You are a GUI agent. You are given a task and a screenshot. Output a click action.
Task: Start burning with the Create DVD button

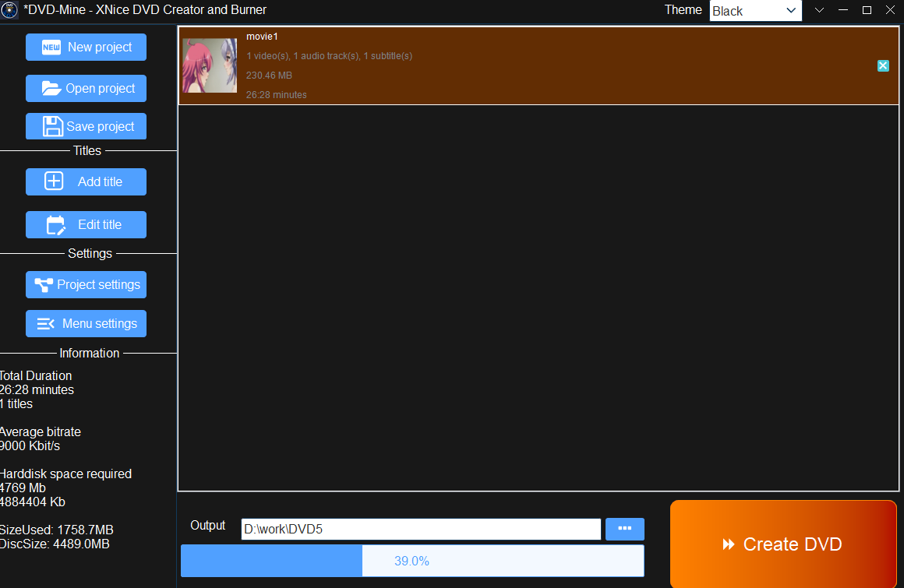pyautogui.click(x=782, y=544)
